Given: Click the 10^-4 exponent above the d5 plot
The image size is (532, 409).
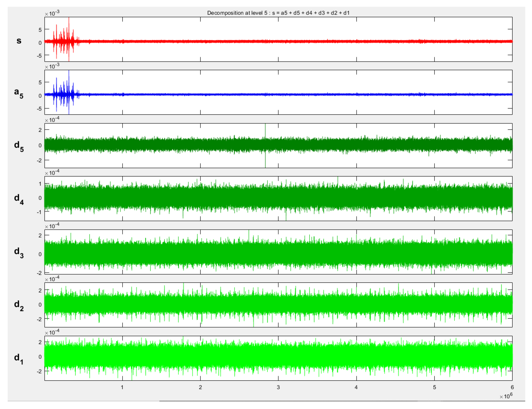Looking at the screenshot, I should click(52, 119).
